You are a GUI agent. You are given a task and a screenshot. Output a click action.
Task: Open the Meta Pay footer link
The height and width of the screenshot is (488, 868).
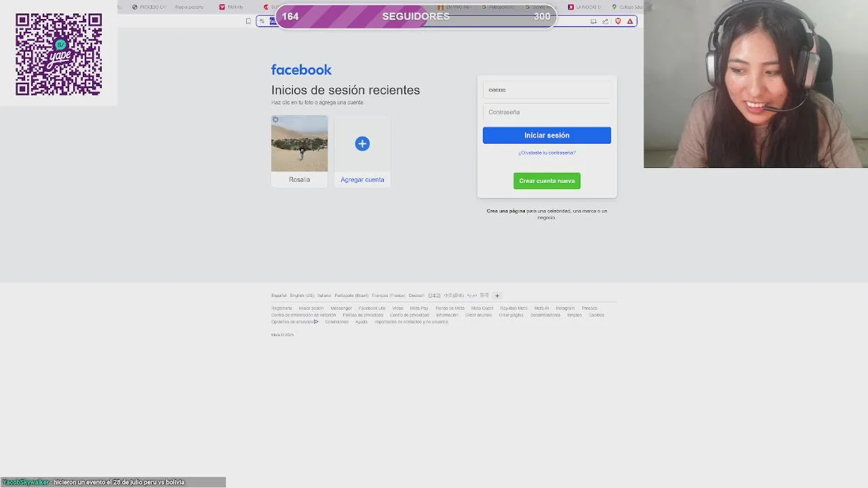tap(419, 308)
